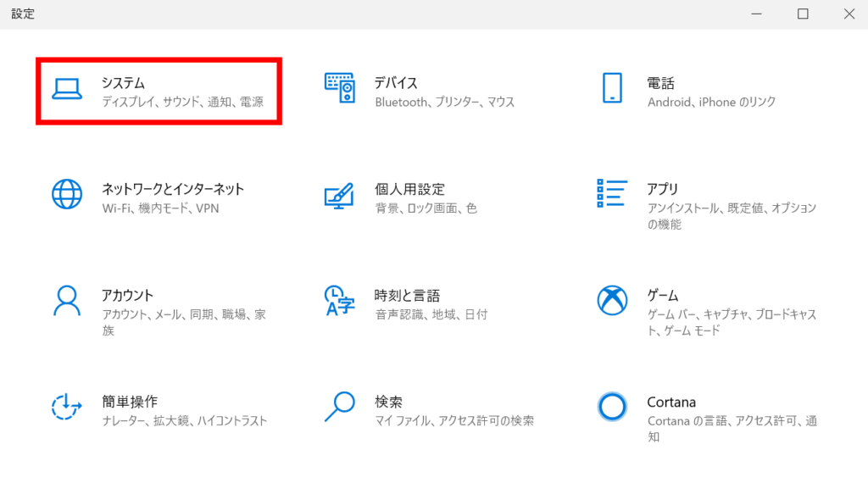Open the 時刻と言語 clock-letter icon
Screen dimensions: 868x483
tap(339, 301)
